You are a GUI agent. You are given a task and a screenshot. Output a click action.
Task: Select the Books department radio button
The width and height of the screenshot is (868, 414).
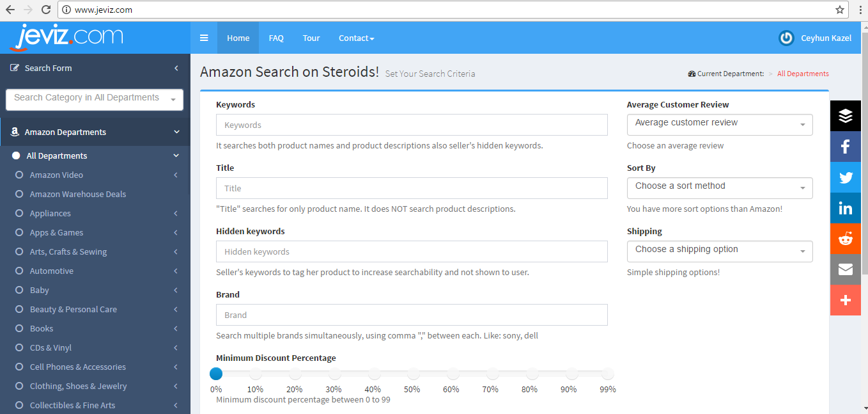pos(19,328)
